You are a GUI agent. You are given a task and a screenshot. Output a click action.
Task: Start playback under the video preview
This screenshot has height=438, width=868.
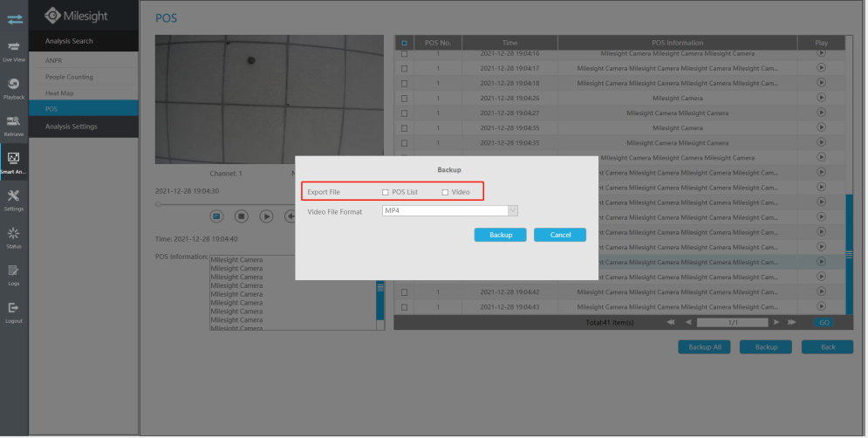point(266,216)
